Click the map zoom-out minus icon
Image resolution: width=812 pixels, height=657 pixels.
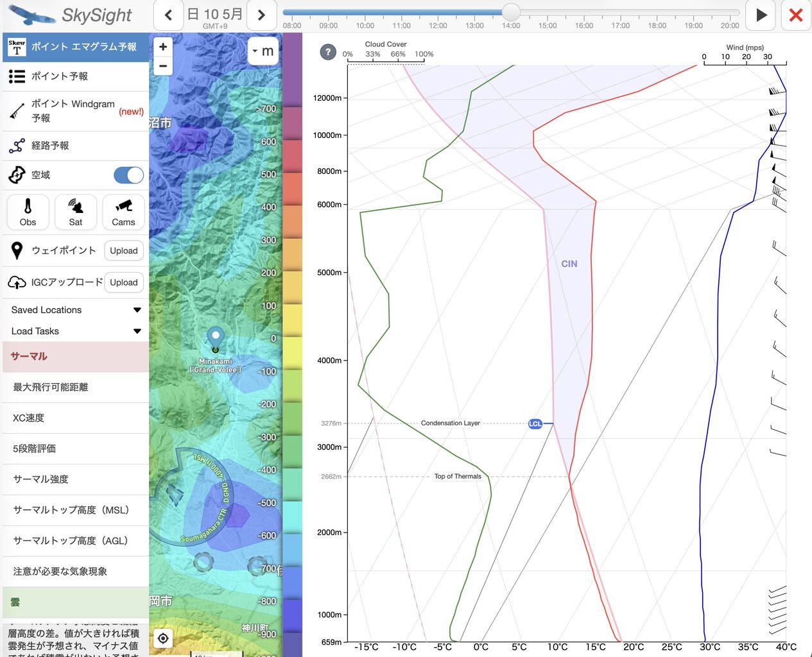tap(163, 65)
